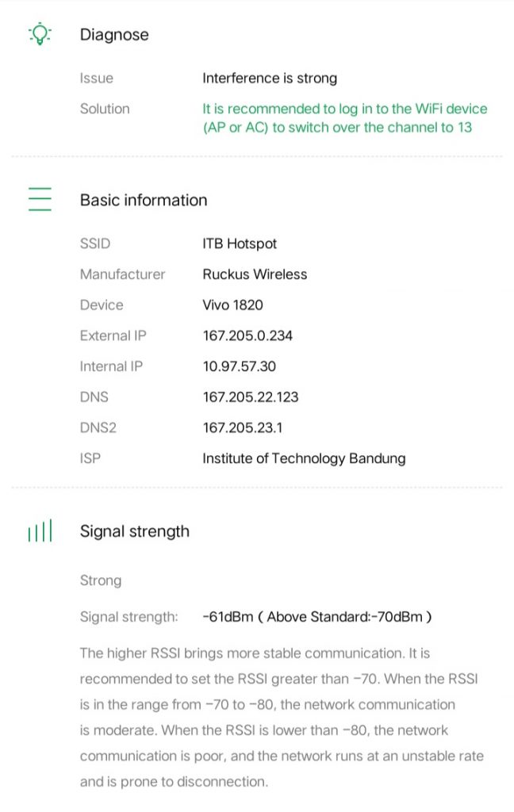Tap the DNS2 value 167.205.23.1
514x812 pixels.
click(243, 427)
